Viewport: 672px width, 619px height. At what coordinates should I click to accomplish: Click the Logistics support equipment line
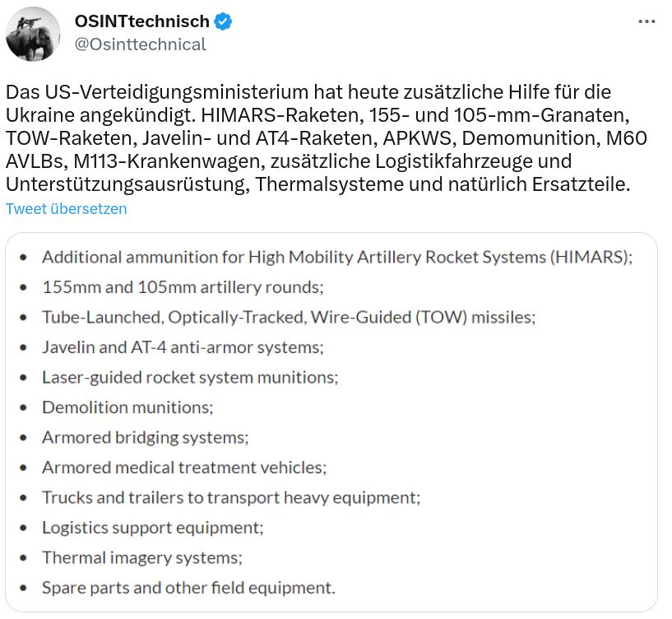click(x=152, y=528)
